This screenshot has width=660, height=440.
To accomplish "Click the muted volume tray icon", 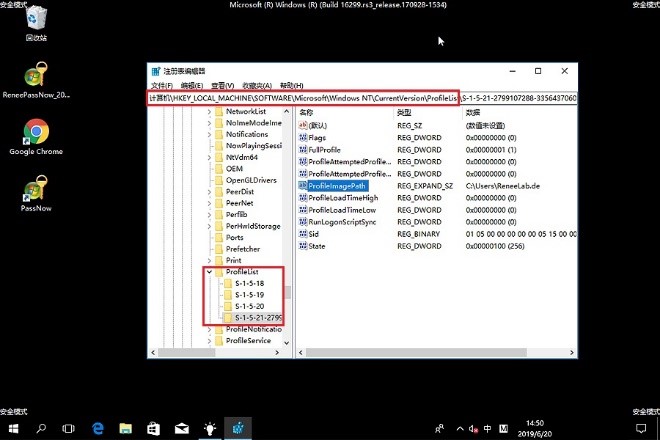I will [474, 429].
